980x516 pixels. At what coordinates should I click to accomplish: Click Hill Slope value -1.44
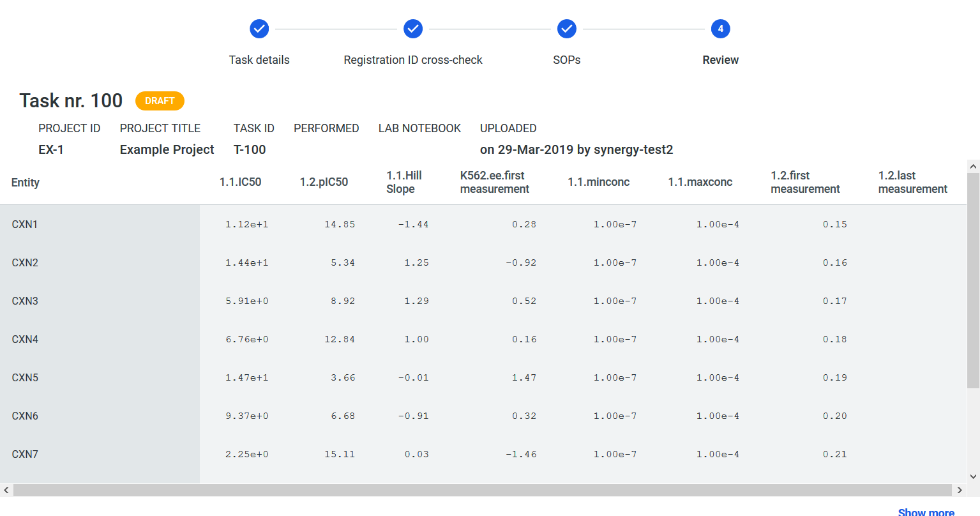tap(414, 224)
